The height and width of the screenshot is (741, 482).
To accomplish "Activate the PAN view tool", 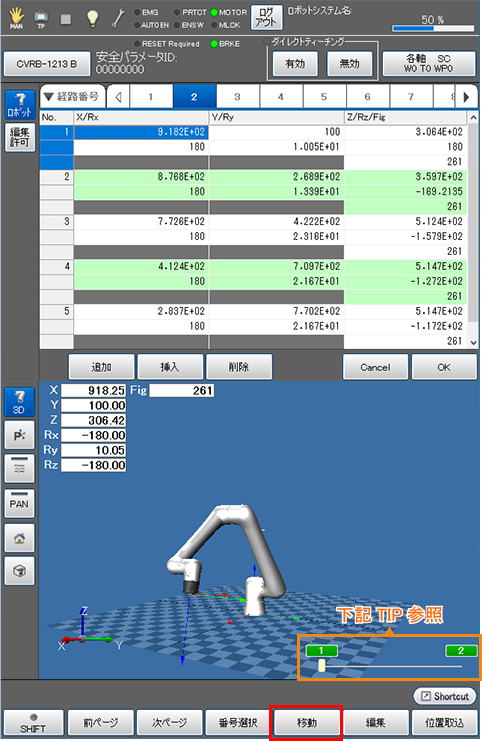I will (19, 504).
